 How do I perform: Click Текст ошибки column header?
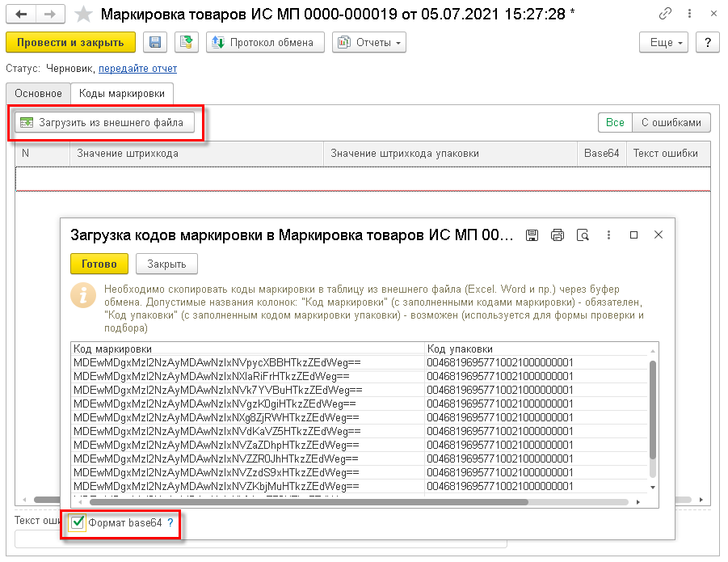pyautogui.click(x=668, y=154)
